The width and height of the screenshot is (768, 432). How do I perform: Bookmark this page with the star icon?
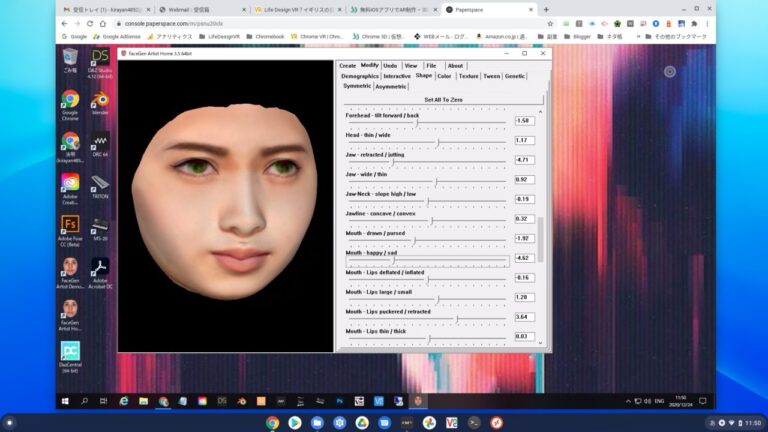click(550, 24)
